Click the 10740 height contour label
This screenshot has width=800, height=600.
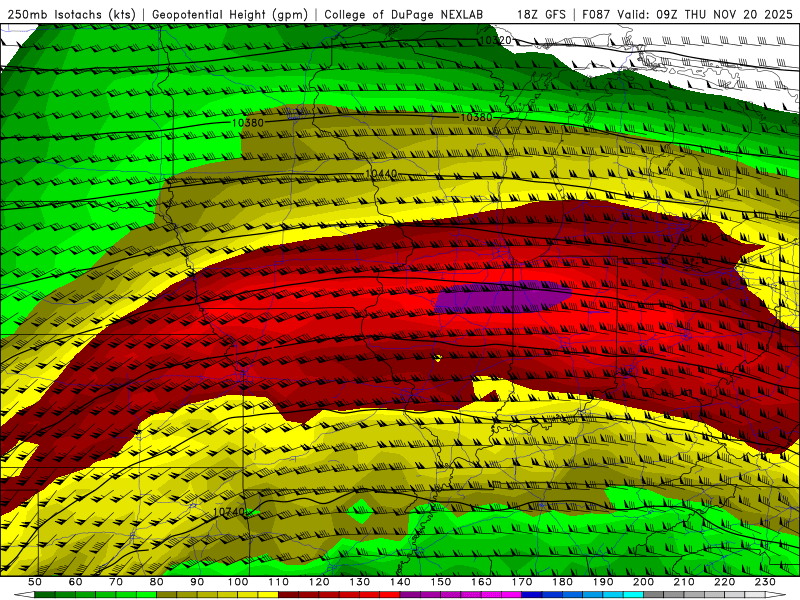tap(229, 512)
